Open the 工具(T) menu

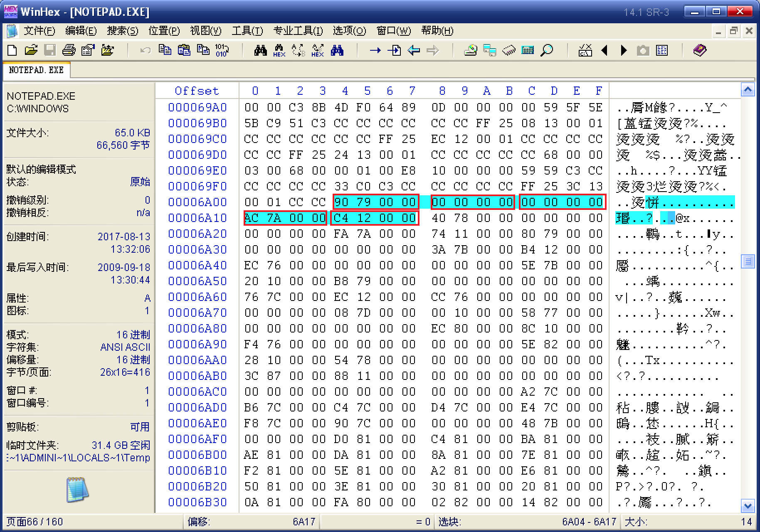247,31
